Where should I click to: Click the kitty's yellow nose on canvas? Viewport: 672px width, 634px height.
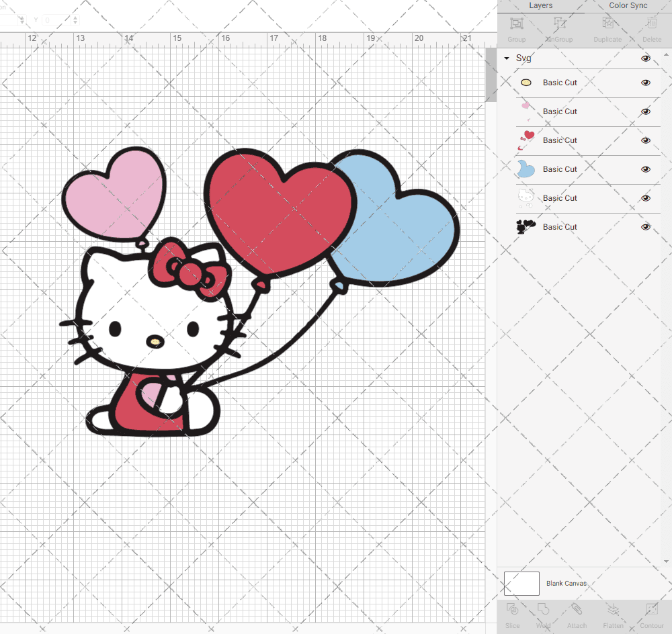tap(155, 342)
